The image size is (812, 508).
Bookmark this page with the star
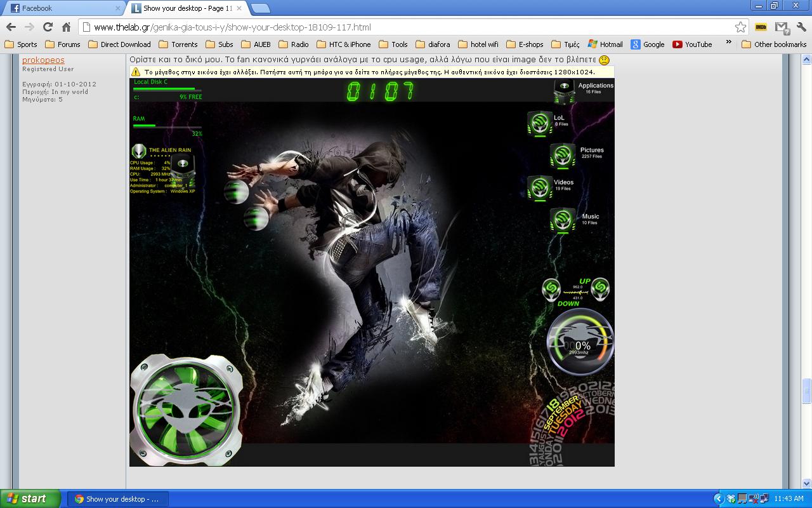(x=740, y=27)
